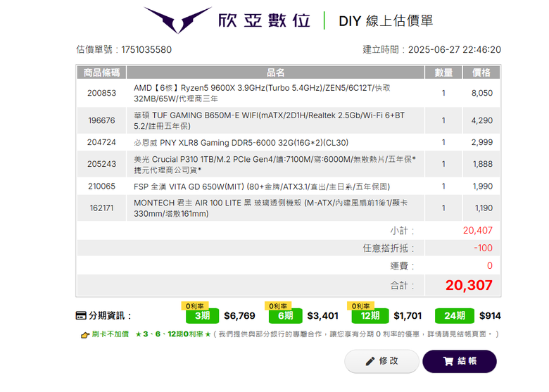This screenshot has width=549, height=392.
Task: Click the discount value -100
Action: [x=483, y=248]
